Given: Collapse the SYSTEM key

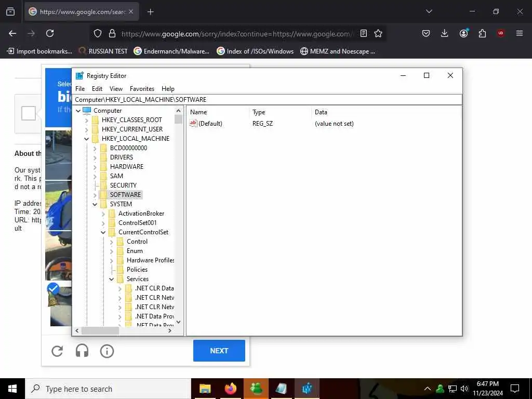Looking at the screenshot, I should tap(95, 204).
